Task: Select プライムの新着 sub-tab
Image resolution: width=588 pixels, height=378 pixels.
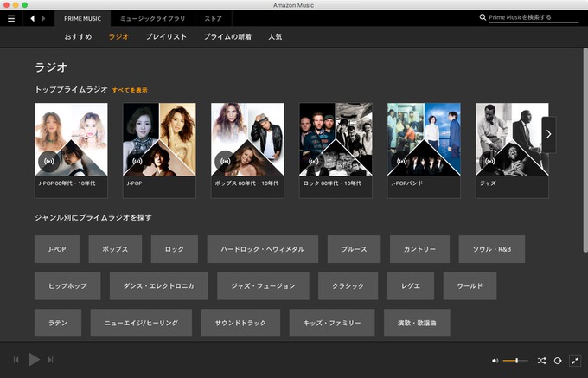Action: (227, 36)
